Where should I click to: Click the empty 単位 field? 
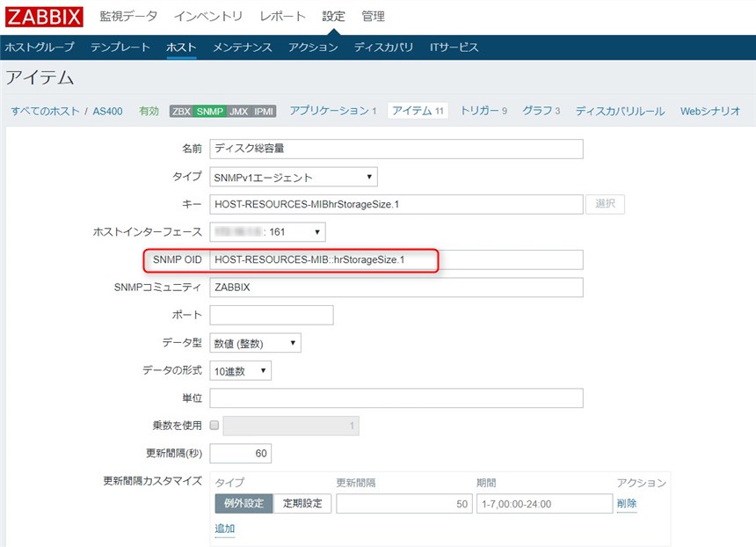coord(396,398)
